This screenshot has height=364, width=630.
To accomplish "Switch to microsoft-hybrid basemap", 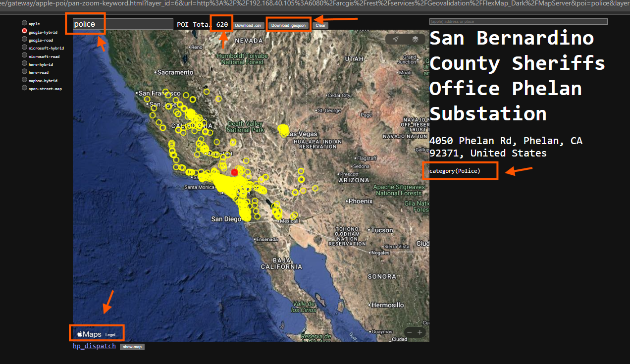I will coord(25,48).
